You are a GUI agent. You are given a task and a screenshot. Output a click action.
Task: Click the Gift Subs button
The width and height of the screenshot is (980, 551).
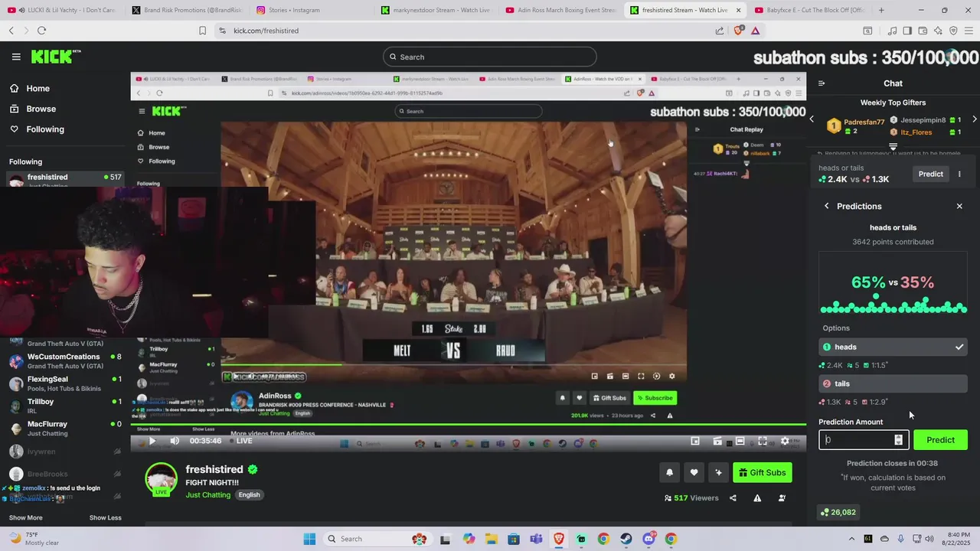(x=763, y=472)
